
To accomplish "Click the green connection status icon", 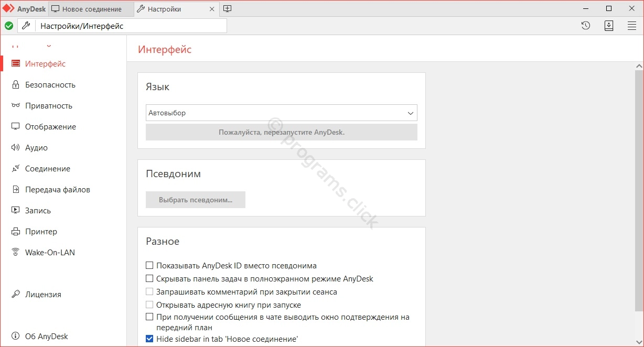I will [9, 26].
